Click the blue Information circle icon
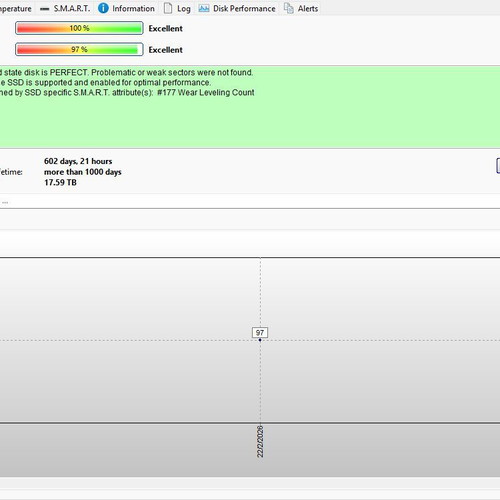500x500 pixels. [103, 8]
